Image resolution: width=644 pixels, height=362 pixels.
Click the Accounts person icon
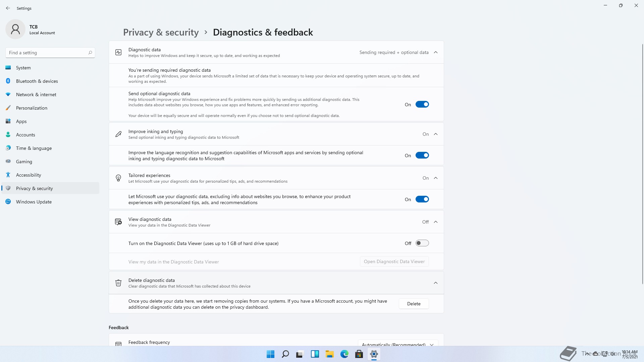coord(8,135)
